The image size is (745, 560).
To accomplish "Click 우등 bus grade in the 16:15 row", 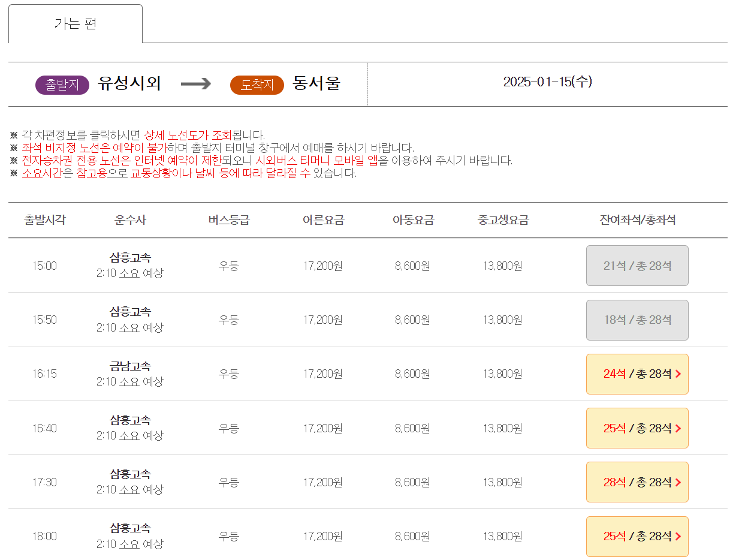I will point(229,374).
